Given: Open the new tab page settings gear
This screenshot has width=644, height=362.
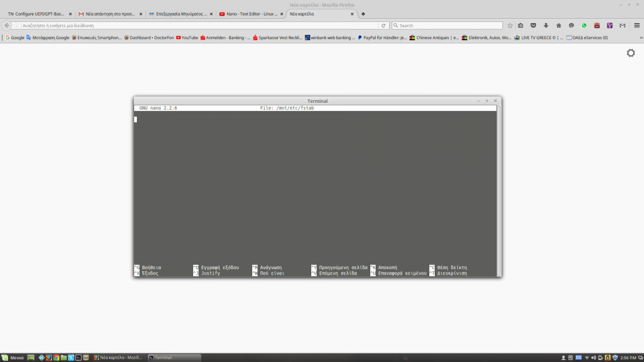Looking at the screenshot, I should [x=631, y=53].
